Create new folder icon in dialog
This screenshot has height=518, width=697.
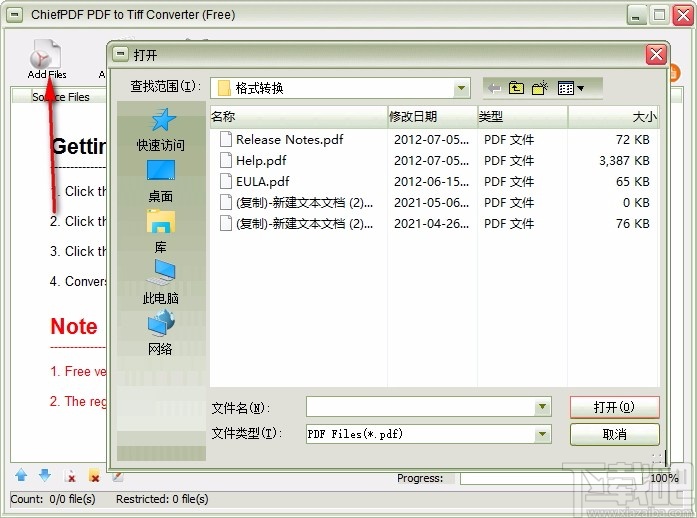540,88
